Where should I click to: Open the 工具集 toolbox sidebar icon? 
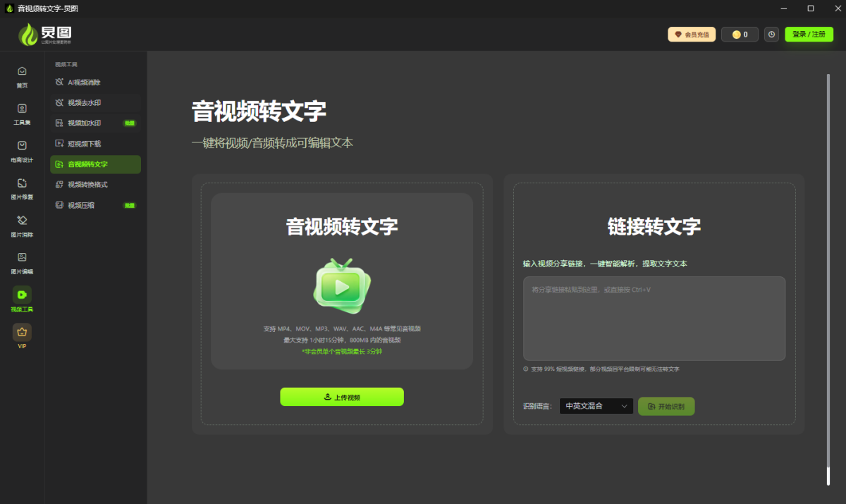tap(22, 109)
